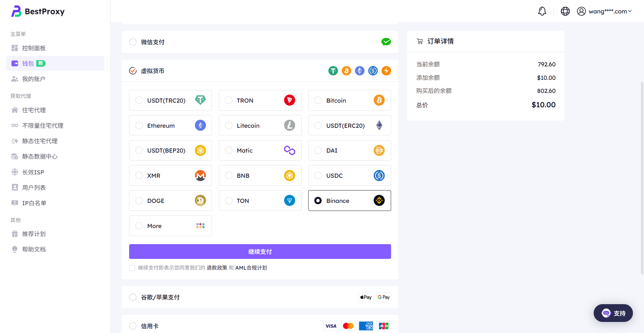Pick the Ethereum radio option
Screen dimensions: 644x333
139,125
